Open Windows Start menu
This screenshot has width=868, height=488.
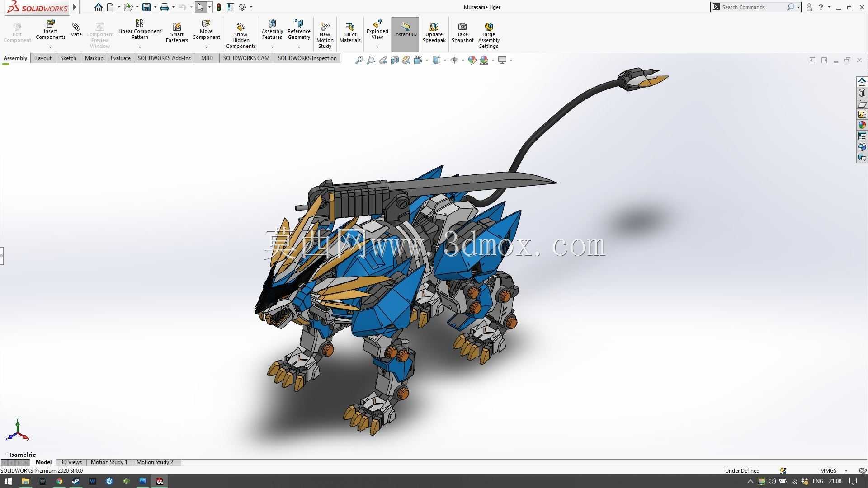pyautogui.click(x=8, y=481)
